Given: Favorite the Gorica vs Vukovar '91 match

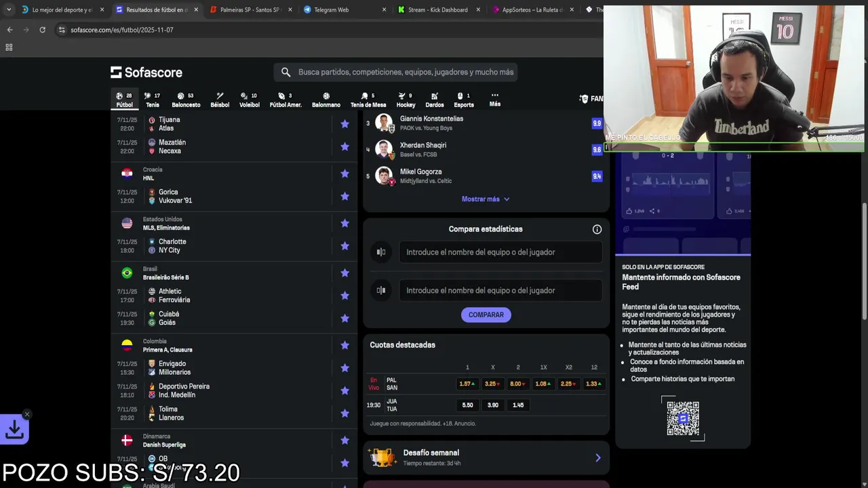Looking at the screenshot, I should [344, 196].
